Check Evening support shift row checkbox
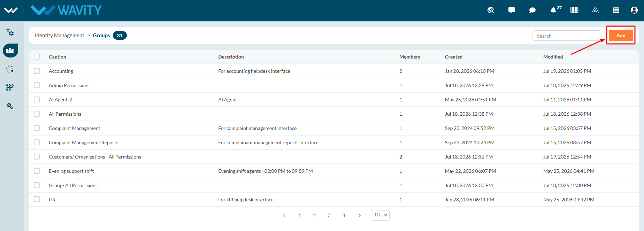The width and height of the screenshot is (644, 231). pyautogui.click(x=37, y=171)
